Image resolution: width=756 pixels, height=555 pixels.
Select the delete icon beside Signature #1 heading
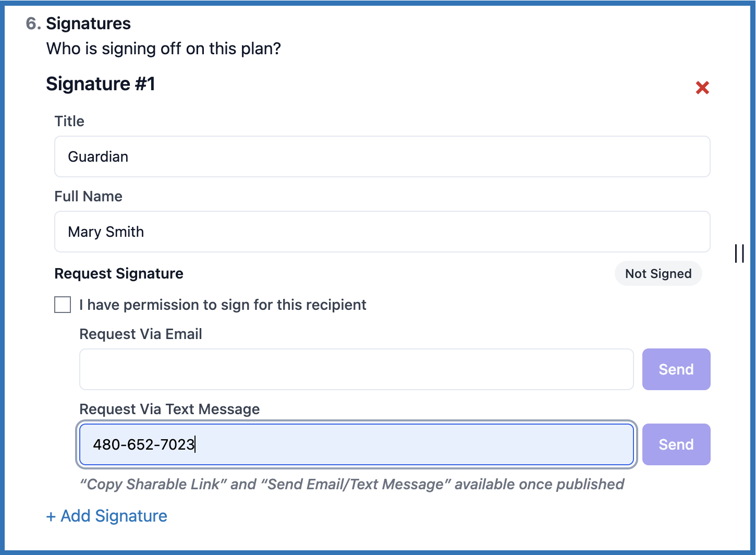(702, 88)
